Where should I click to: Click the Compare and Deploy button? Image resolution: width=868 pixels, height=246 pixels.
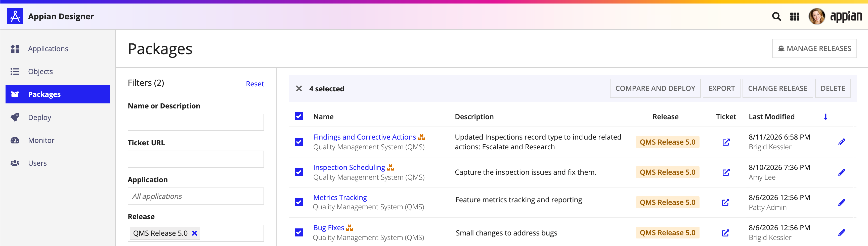655,89
